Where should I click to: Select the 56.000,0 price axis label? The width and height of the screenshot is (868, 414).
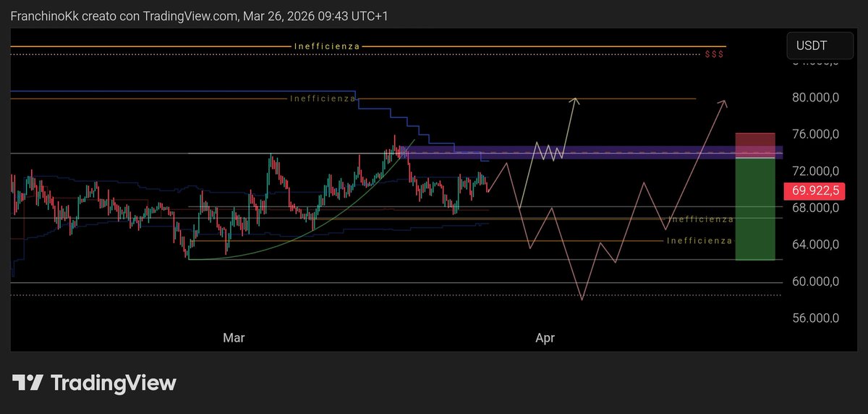[x=814, y=319]
